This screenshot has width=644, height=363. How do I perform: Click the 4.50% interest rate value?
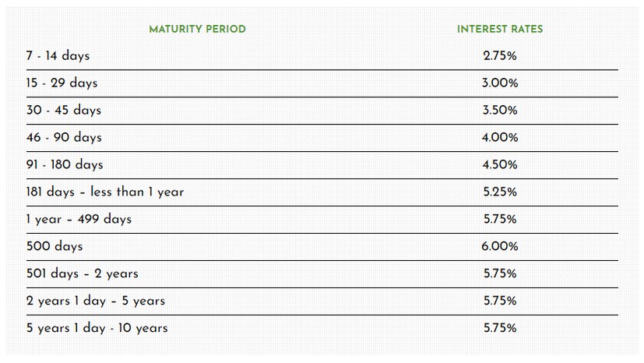[500, 165]
